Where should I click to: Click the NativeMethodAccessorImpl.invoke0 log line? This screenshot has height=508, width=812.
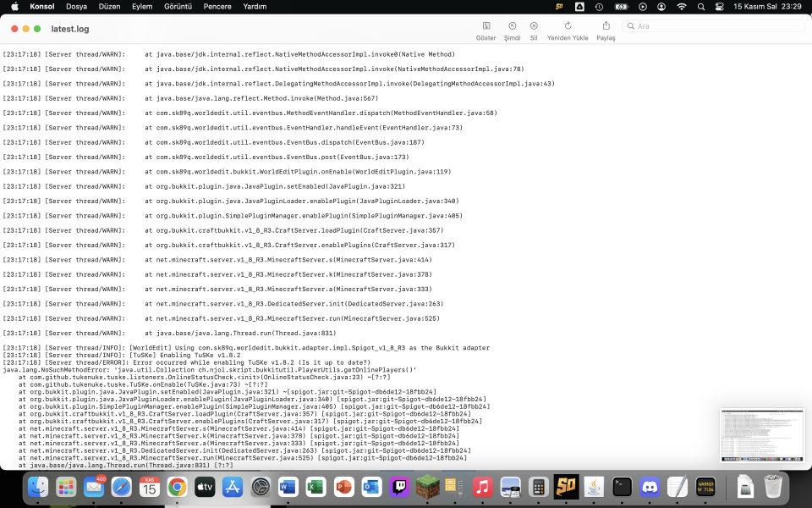(229, 54)
